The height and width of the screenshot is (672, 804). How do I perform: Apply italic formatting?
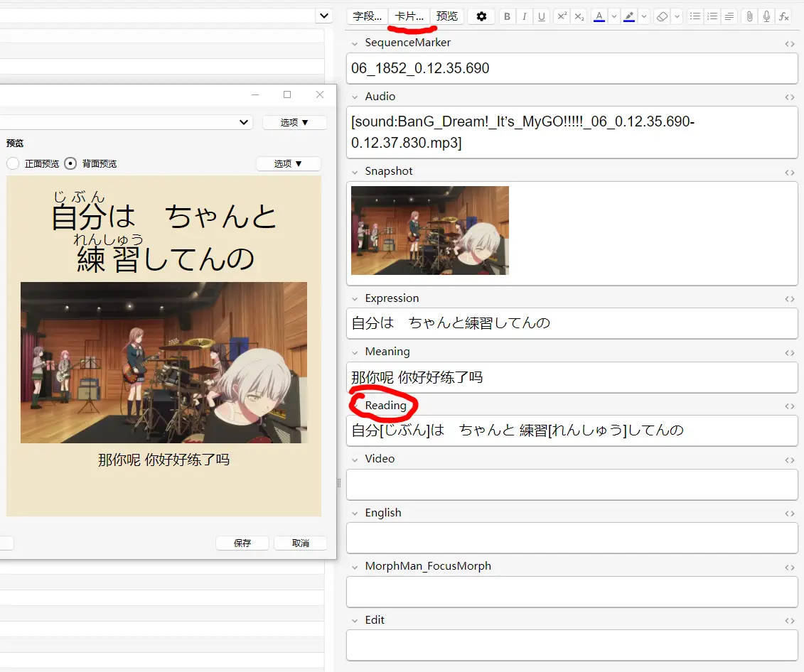click(525, 16)
